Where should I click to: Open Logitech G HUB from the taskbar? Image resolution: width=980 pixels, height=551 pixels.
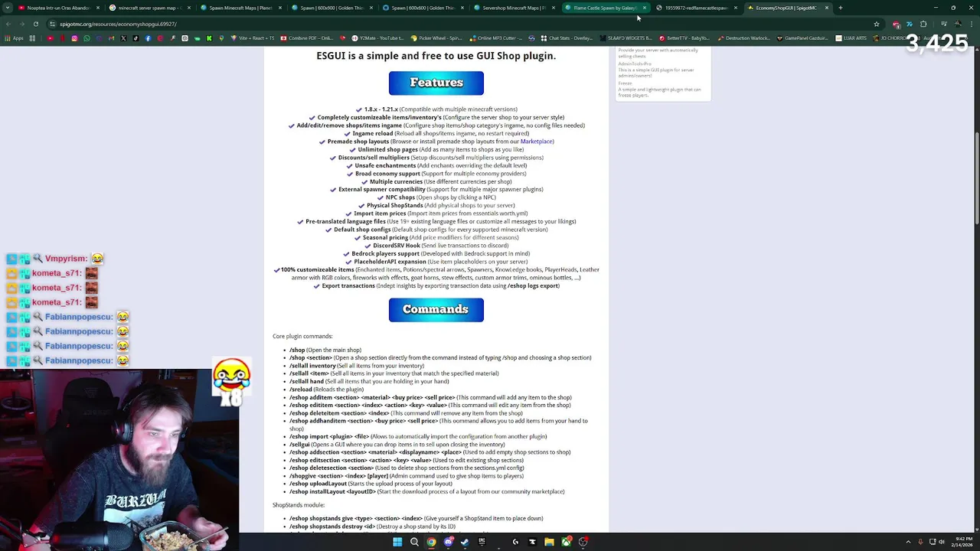[x=515, y=542]
